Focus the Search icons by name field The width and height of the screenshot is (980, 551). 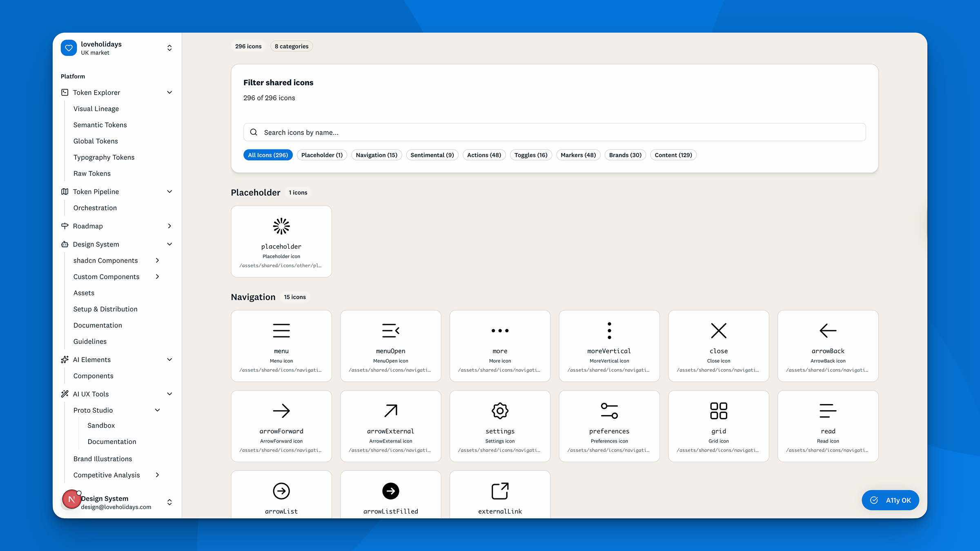click(x=554, y=132)
